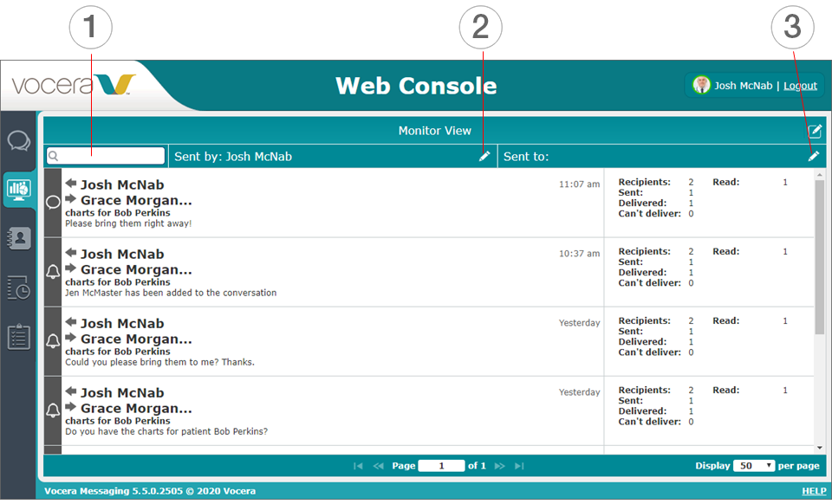The image size is (832, 504).
Task: Open the HELP link at the bottom
Action: (813, 490)
